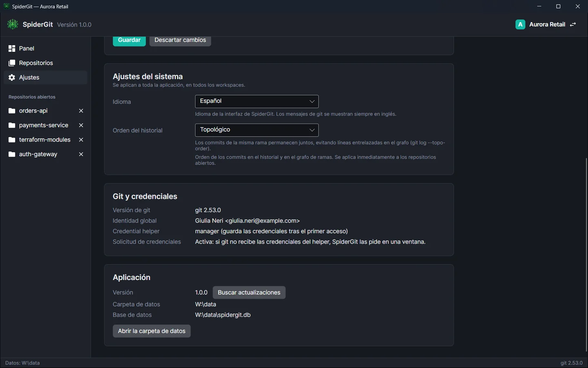
Task: Click the payments-service folder icon
Action: [12, 125]
